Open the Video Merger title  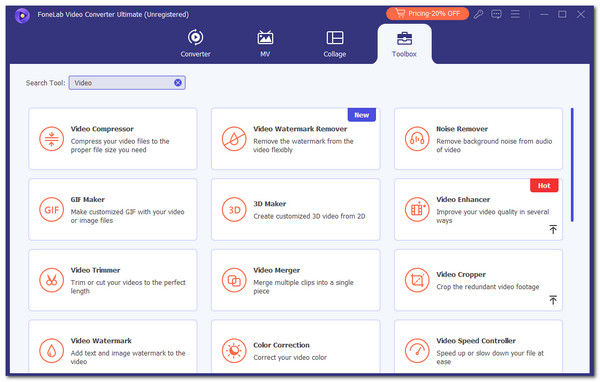(276, 270)
